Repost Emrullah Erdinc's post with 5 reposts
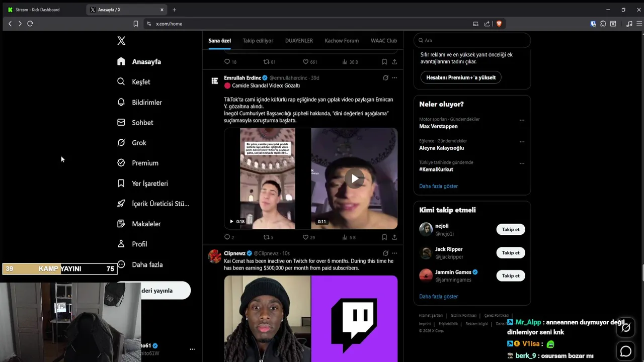Viewport: 644px width, 362px height. (x=268, y=237)
